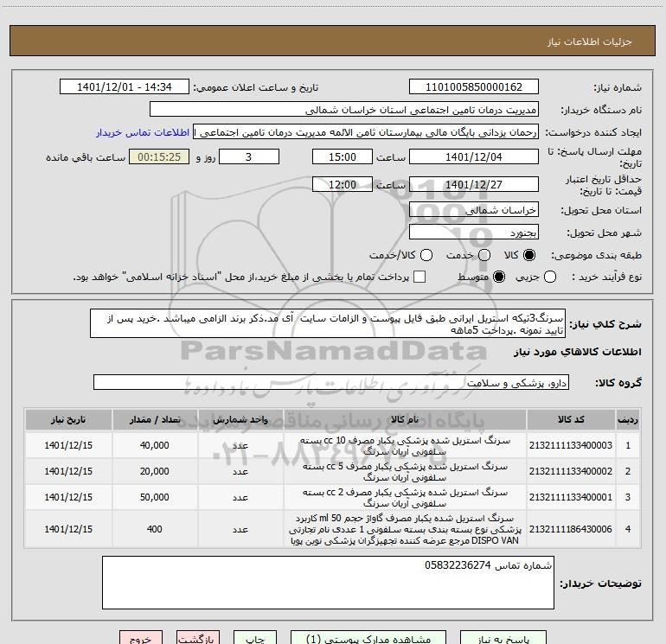Click the need number field 1101005850000162

coord(474,87)
